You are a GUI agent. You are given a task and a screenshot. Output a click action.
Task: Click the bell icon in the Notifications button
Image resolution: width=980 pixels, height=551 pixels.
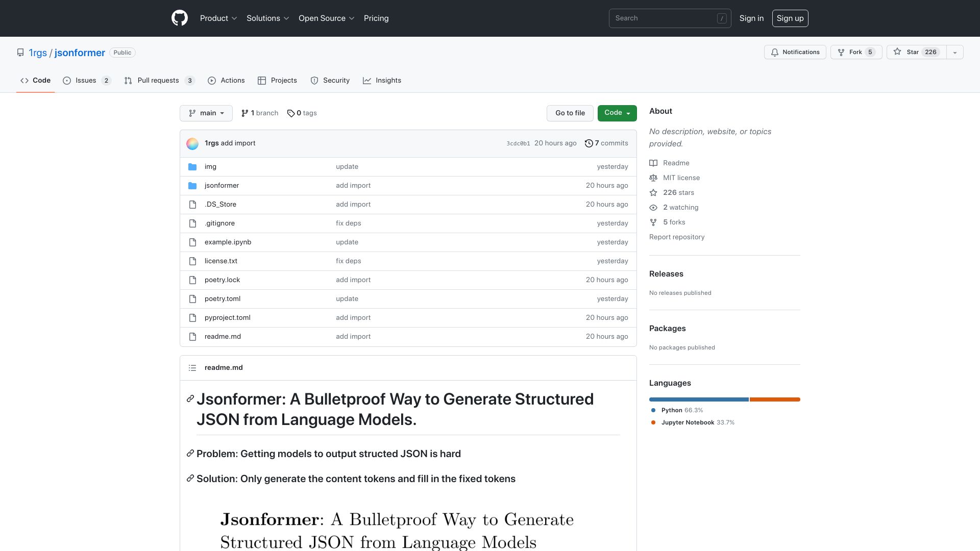[x=775, y=53]
